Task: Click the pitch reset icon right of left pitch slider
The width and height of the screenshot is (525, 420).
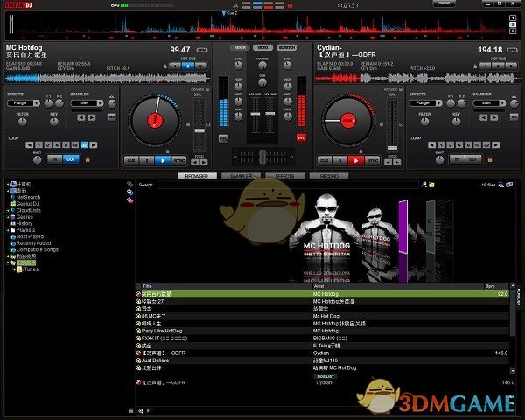Action: click(208, 124)
